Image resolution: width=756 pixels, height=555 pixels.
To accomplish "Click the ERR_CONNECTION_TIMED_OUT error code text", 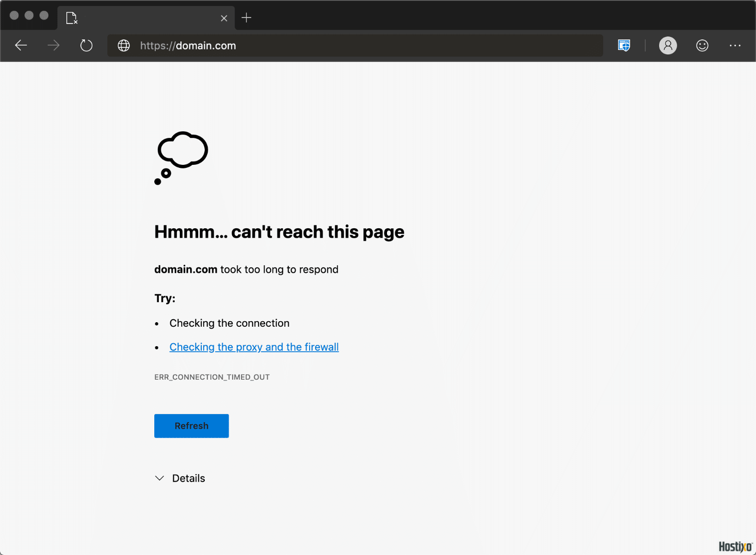I will pyautogui.click(x=212, y=377).
